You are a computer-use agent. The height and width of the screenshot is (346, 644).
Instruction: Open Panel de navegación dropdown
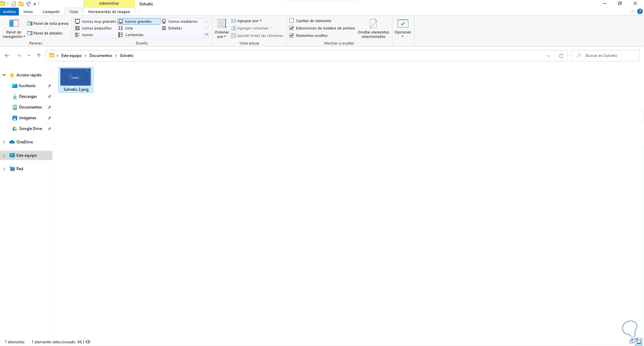tap(14, 29)
